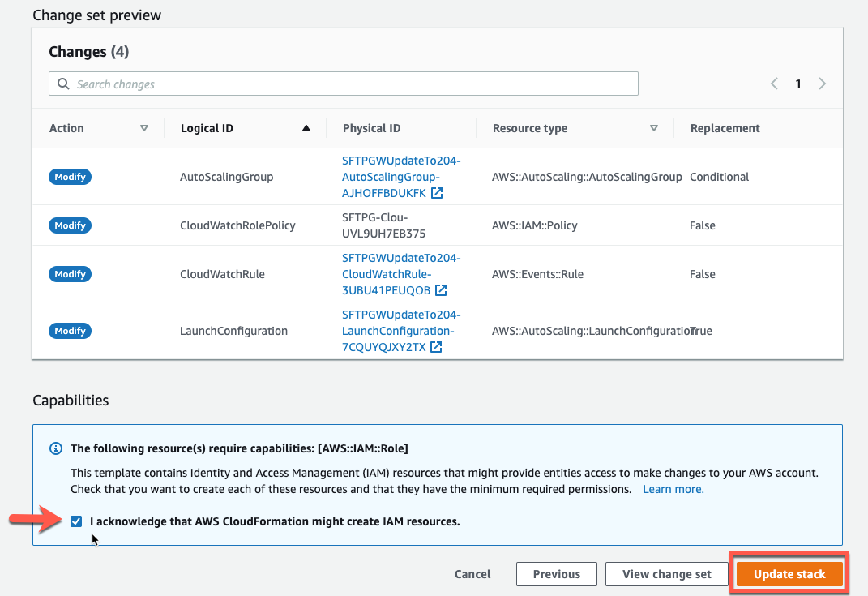Go to next page of changes
Viewport: 868px width, 596px height.
823,84
